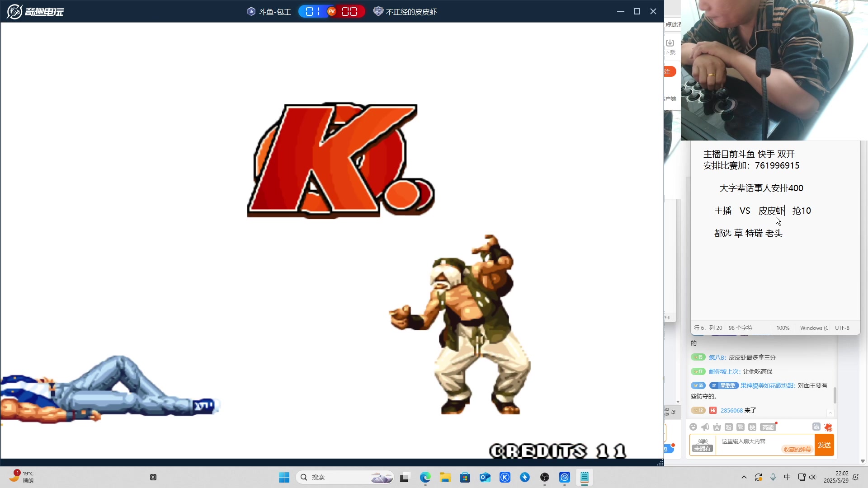Send the chat message with 发送
Image resolution: width=868 pixels, height=488 pixels.
click(x=824, y=445)
